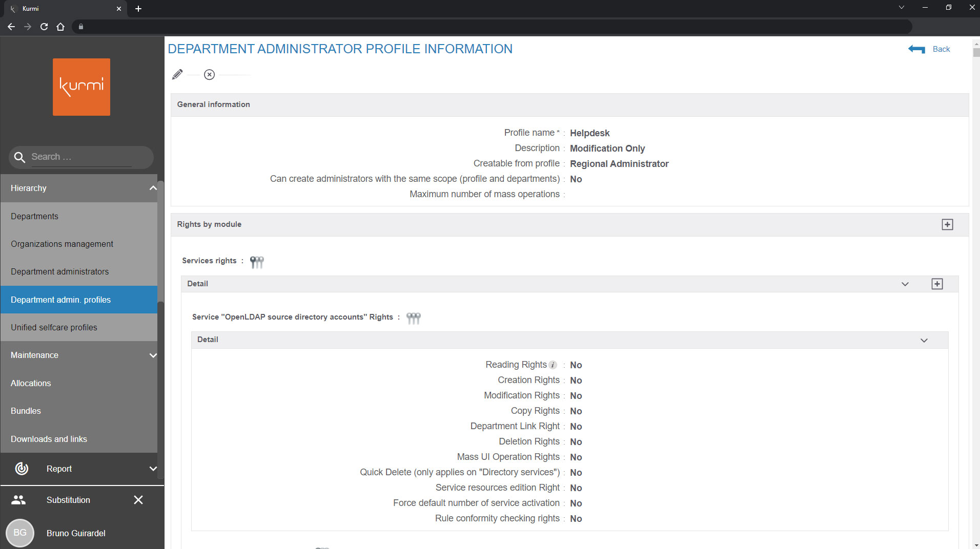Image resolution: width=980 pixels, height=549 pixels.
Task: Click the pencil edit profile icon
Action: tap(177, 75)
